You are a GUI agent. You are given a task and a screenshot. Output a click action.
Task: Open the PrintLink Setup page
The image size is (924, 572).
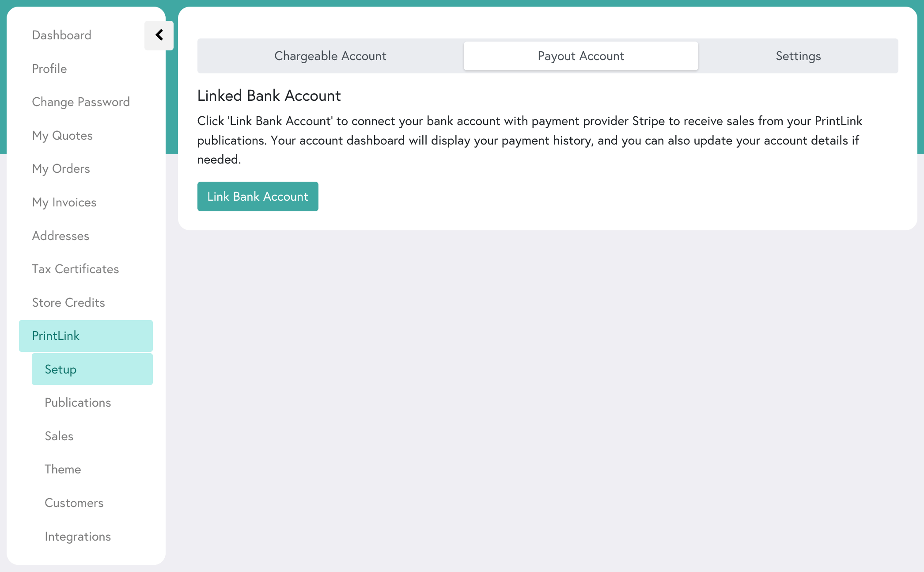[60, 369]
